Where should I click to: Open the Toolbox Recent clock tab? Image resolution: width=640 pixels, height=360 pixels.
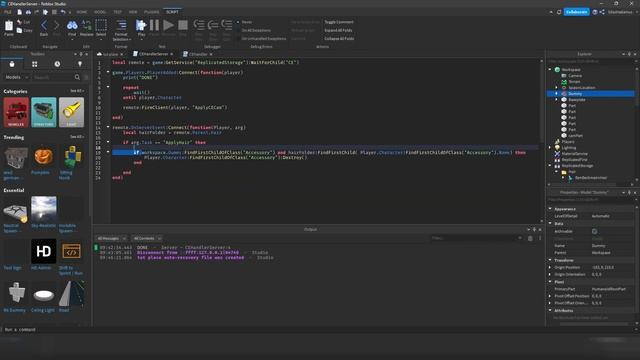coord(57,64)
